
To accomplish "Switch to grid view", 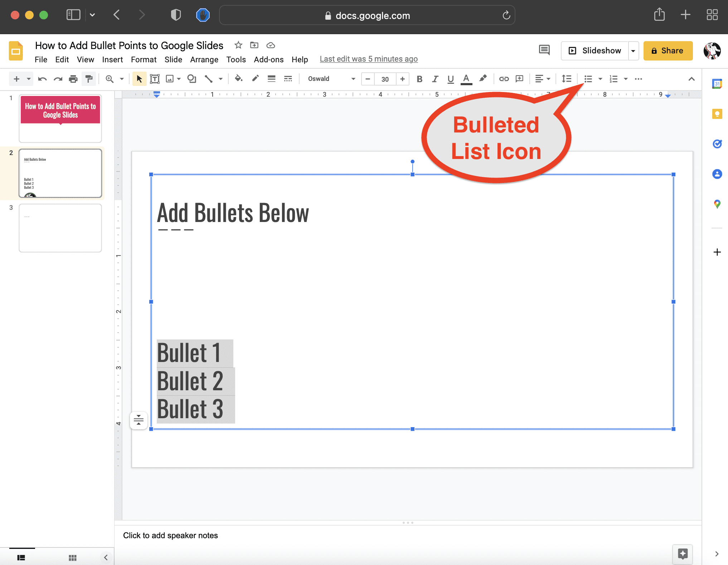I will 73,557.
